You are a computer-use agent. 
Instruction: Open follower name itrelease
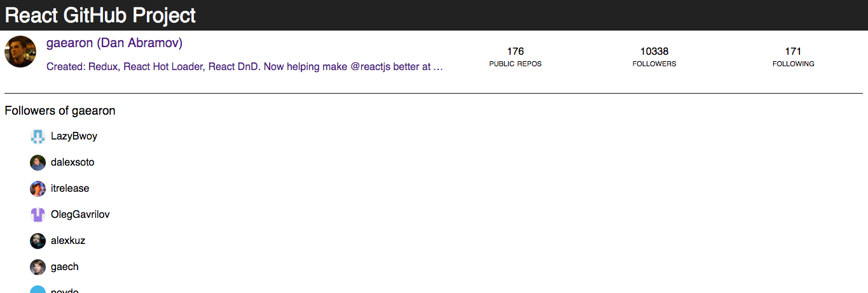point(70,189)
